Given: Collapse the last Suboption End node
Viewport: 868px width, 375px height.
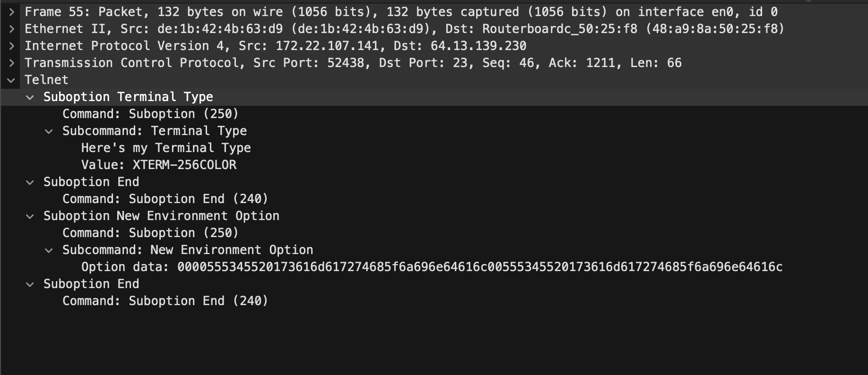Looking at the screenshot, I should coord(30,284).
